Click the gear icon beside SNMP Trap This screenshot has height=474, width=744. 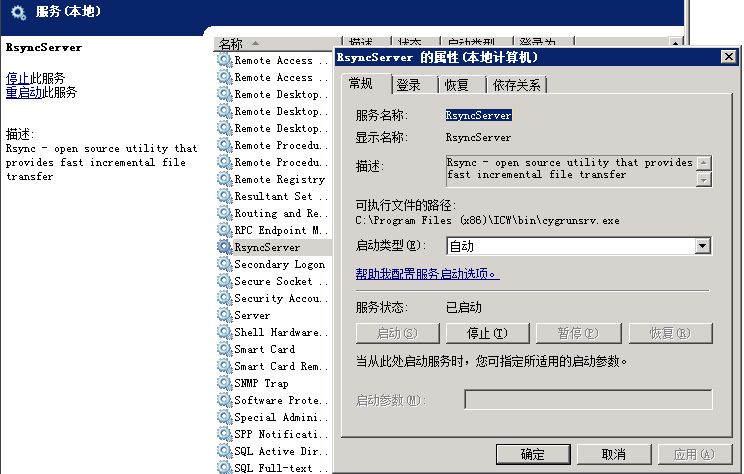(x=224, y=383)
